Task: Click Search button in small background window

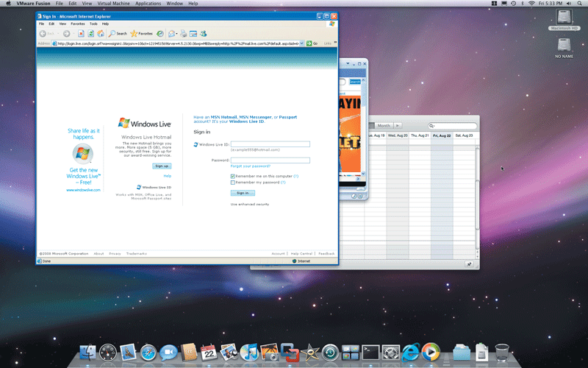Action: [355, 82]
